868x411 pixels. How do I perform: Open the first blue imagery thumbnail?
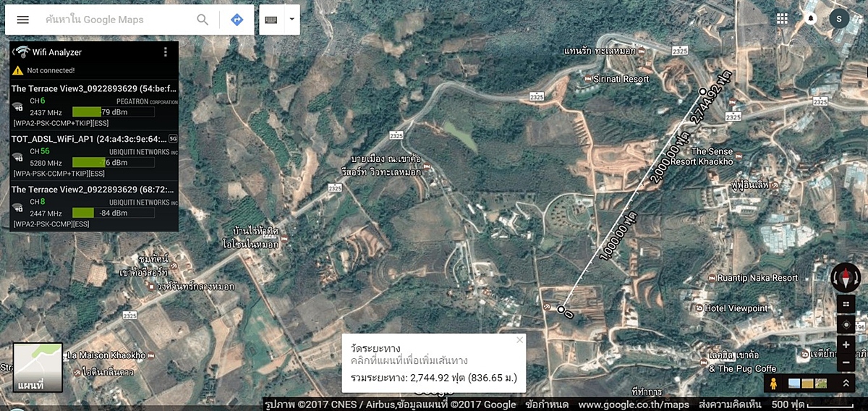794,384
